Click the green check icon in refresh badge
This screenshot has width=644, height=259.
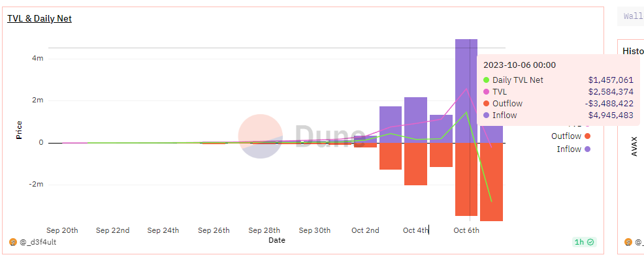pos(590,242)
